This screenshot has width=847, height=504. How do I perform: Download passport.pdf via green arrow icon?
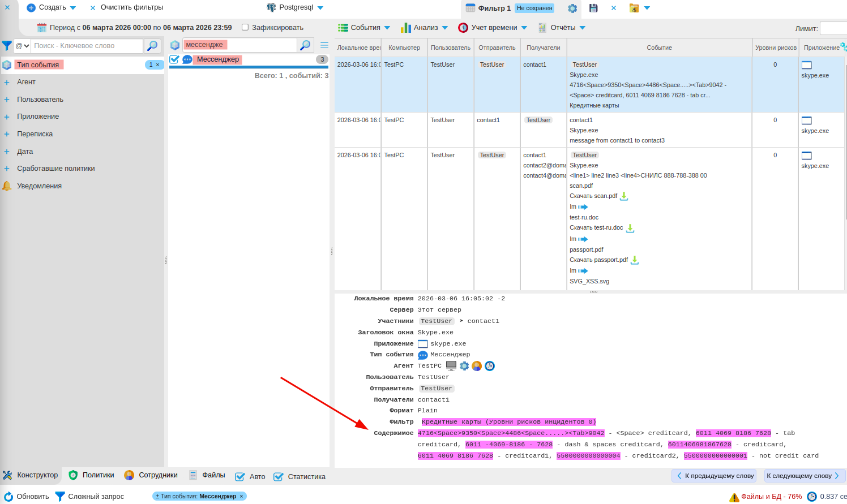point(635,260)
